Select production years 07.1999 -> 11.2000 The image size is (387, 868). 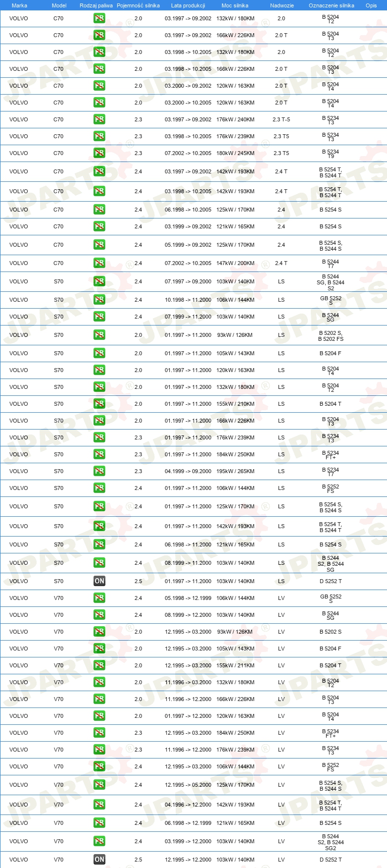click(188, 317)
